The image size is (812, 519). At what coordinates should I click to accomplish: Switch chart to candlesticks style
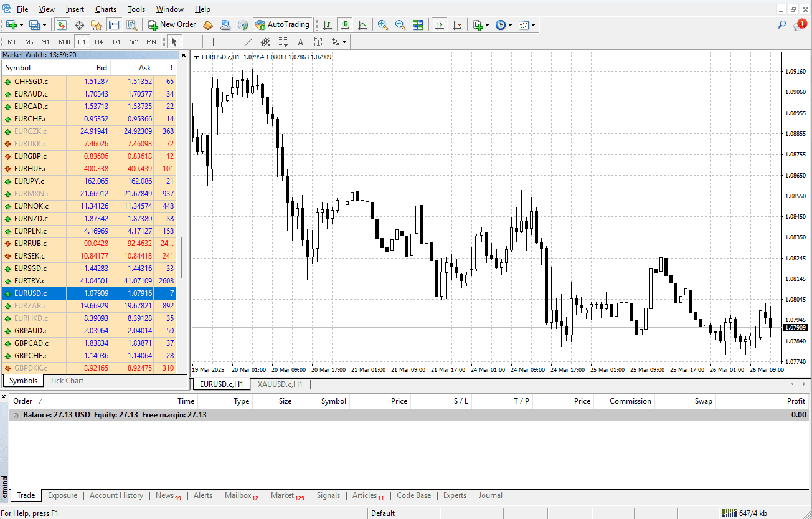click(x=345, y=25)
